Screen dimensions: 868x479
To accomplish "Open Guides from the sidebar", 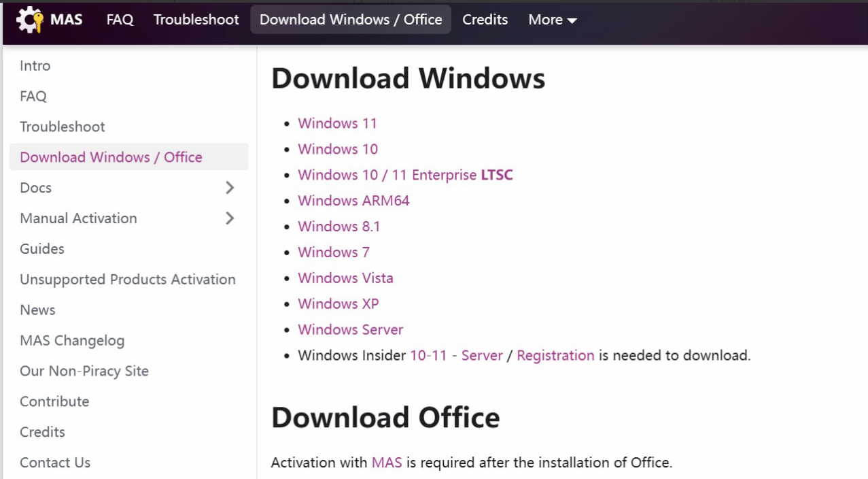I will pos(42,249).
